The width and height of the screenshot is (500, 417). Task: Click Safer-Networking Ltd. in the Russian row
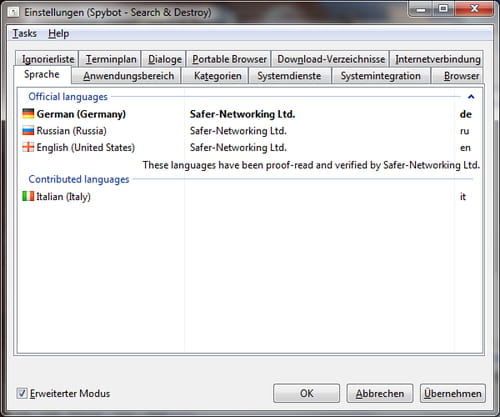coord(238,131)
